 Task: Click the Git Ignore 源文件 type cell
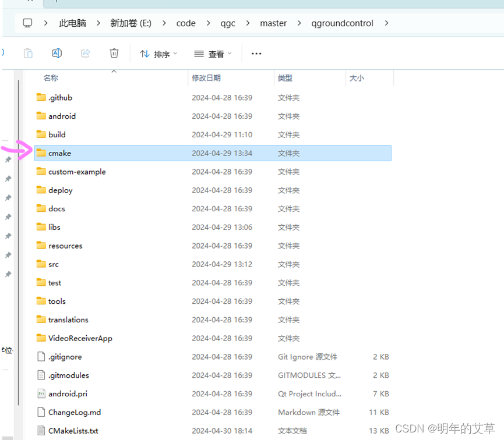(308, 357)
